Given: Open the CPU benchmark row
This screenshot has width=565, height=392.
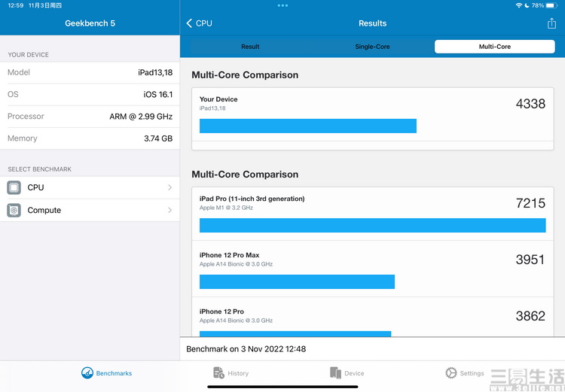Looking at the screenshot, I should click(90, 187).
